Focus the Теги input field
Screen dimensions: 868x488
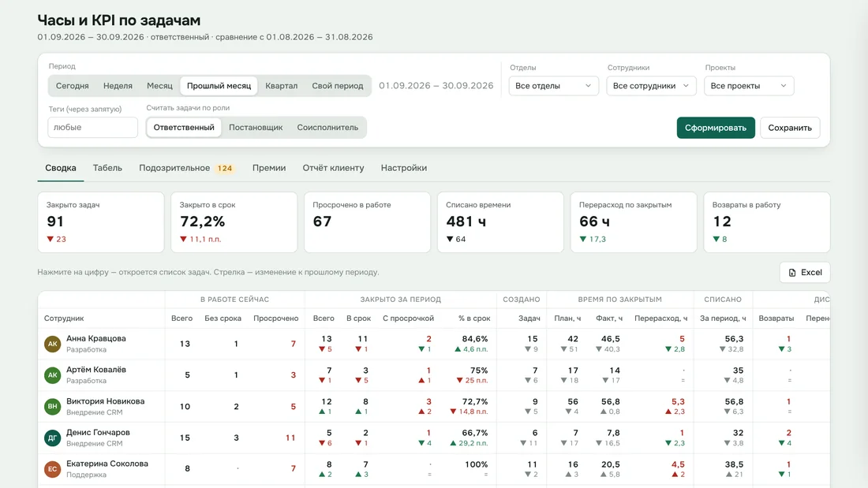pos(92,127)
